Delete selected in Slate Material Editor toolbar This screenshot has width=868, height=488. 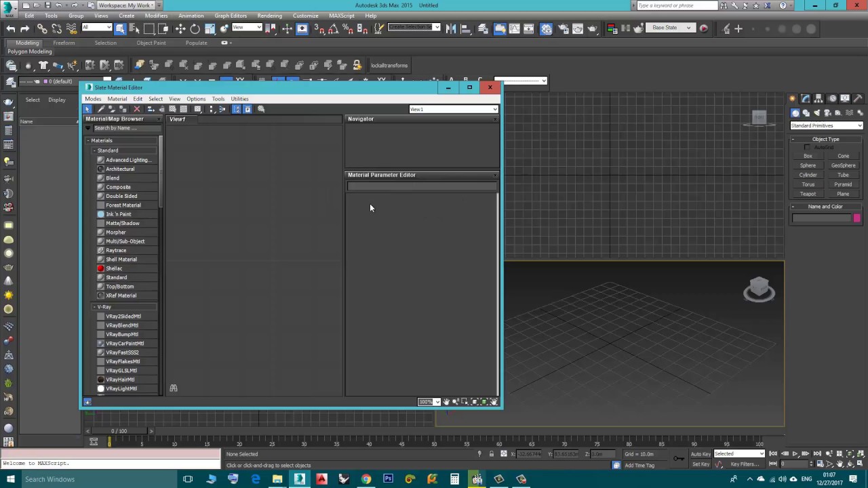(136, 109)
